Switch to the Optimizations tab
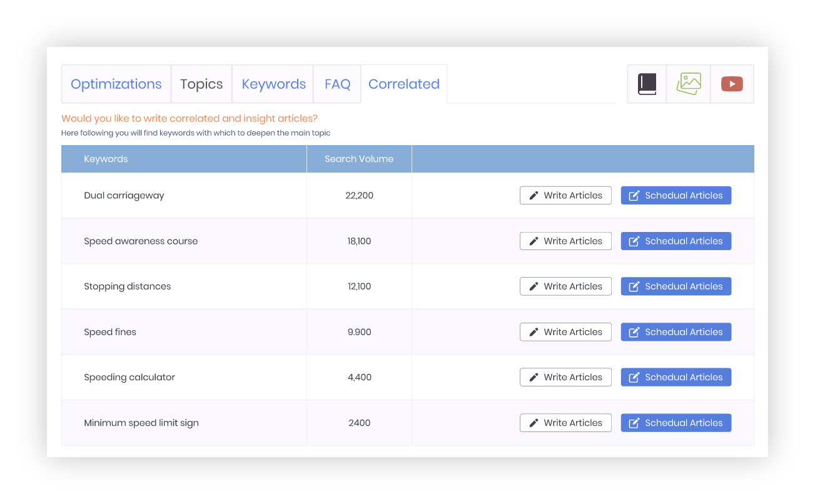Viewport: 815px width, 504px height. 116,83
